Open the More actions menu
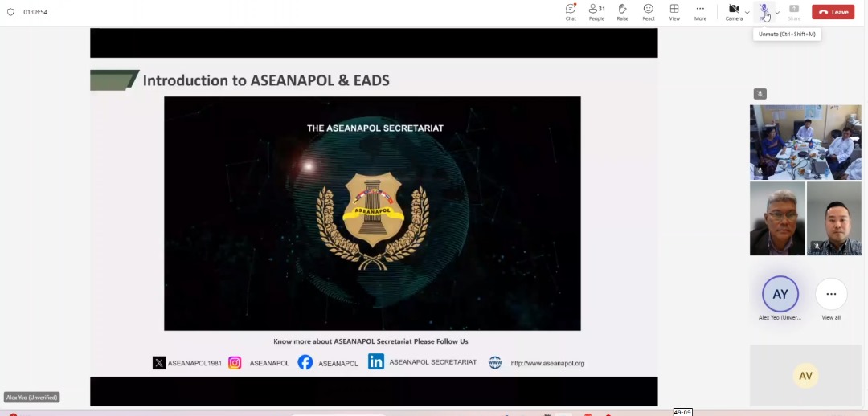Screen dimensions: 868x416 click(700, 11)
